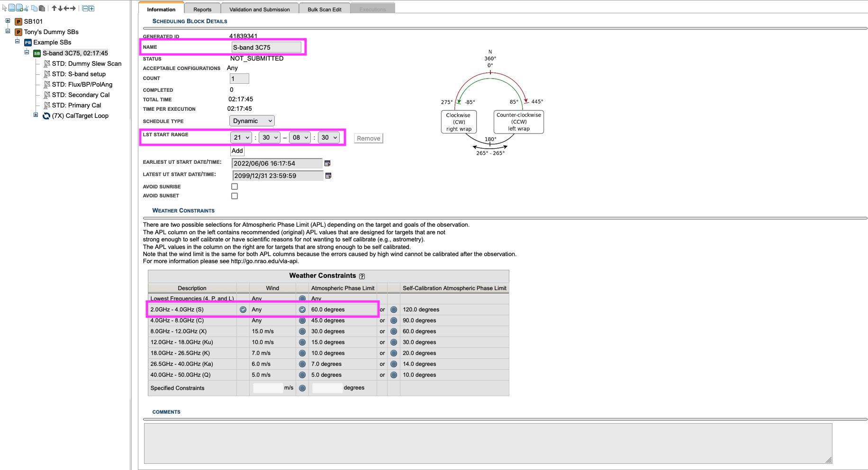Click antenna icon beside S-band setup
Screen dimensions: 868x470
coord(47,74)
